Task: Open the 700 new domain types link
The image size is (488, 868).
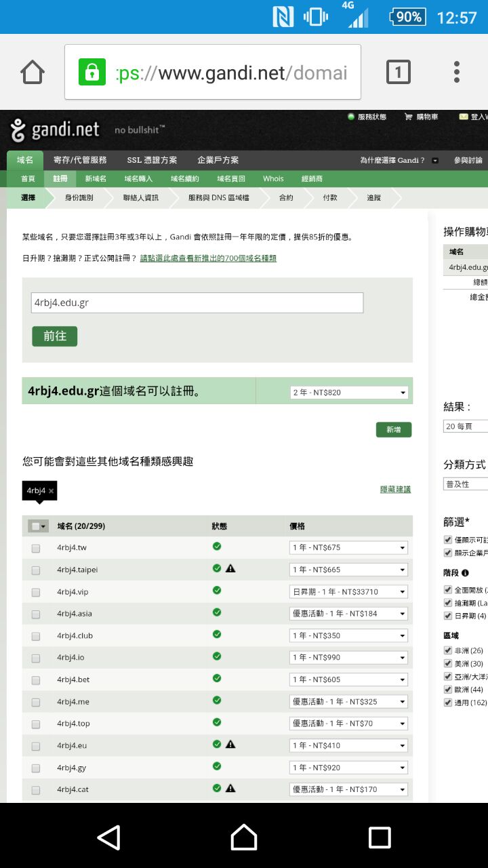Action: coord(208,258)
